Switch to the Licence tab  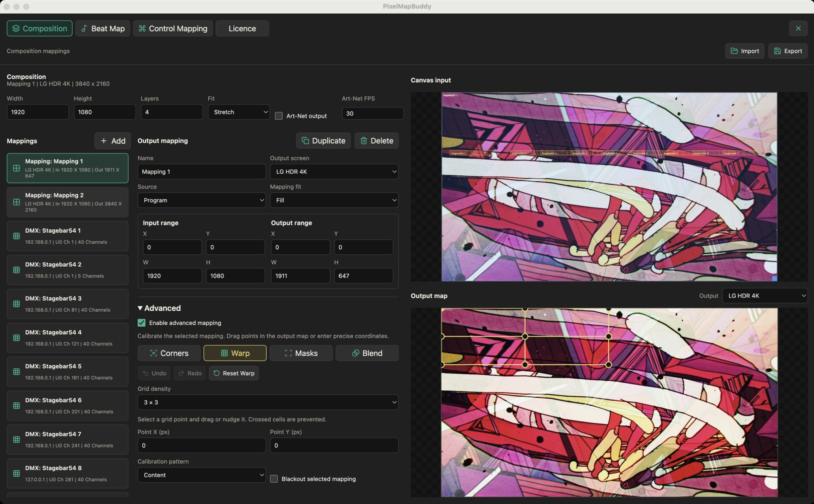(x=242, y=29)
